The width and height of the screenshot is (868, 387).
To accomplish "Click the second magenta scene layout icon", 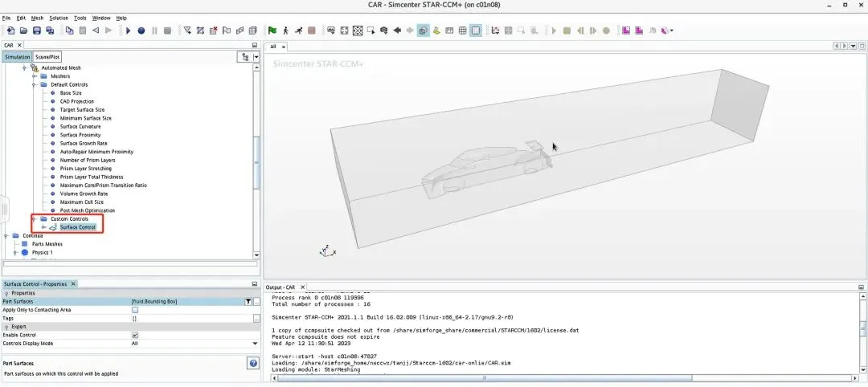I will [639, 31].
